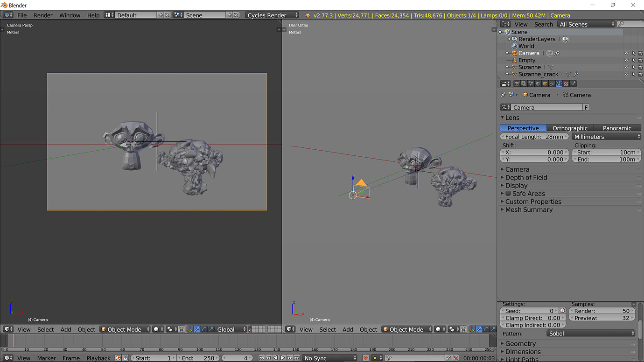Play the animation forward
Screen dimensions: 644x362
283,358
